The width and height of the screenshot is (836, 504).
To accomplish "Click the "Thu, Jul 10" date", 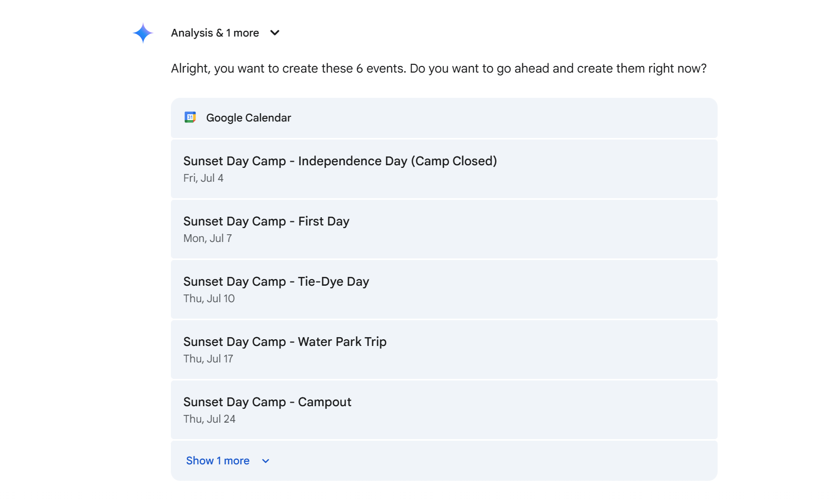I will (209, 299).
